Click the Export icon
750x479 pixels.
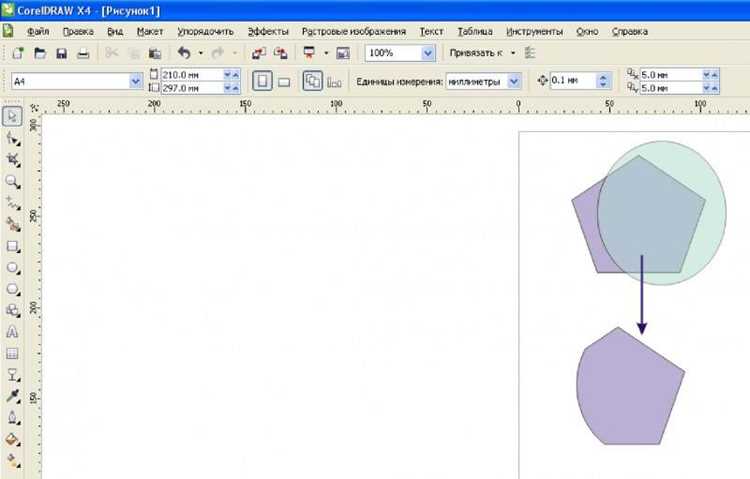(x=281, y=53)
